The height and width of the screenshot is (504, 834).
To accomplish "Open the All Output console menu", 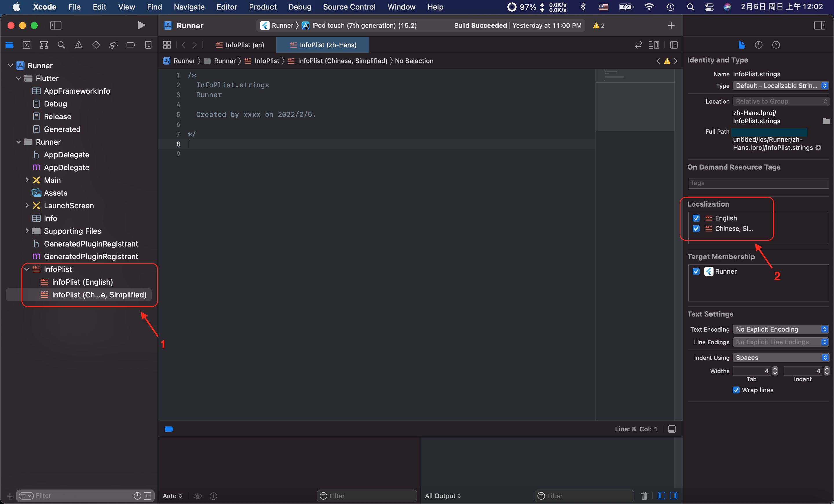I will point(443,496).
